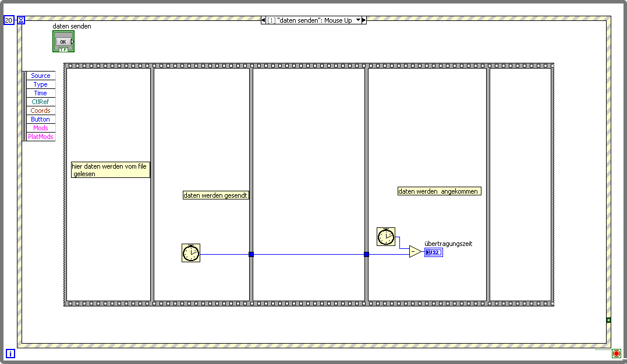
Task: Select the Mods event data node
Action: [x=40, y=129]
